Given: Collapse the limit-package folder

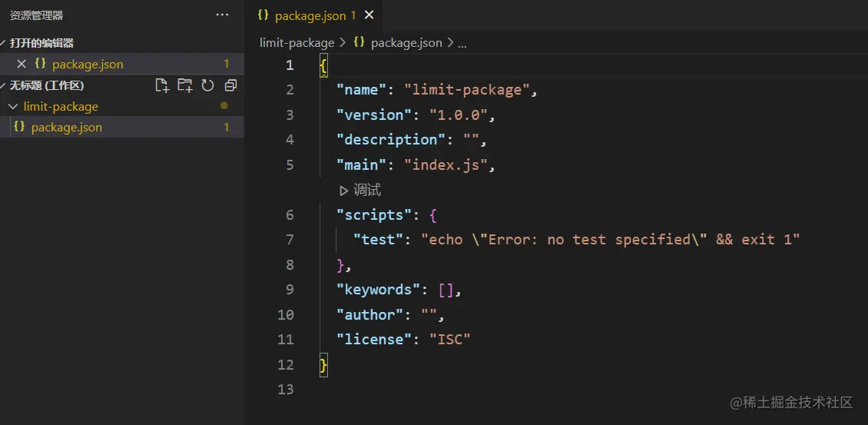Looking at the screenshot, I should click(x=13, y=106).
